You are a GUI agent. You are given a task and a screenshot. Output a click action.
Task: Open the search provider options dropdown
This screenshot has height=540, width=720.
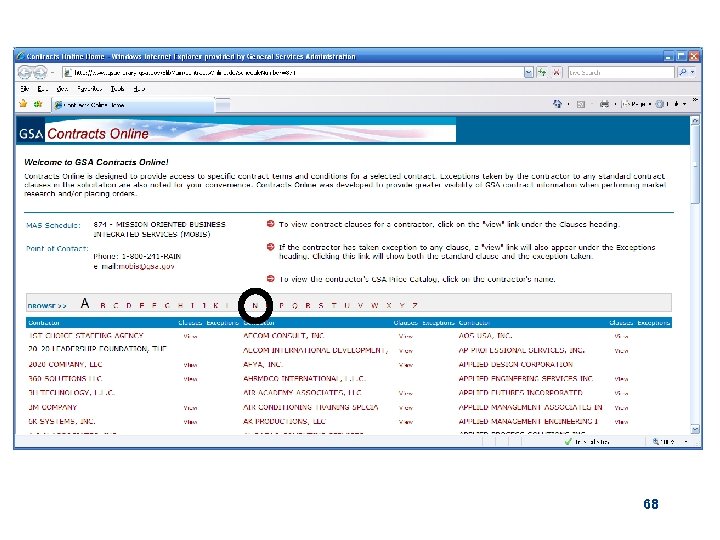692,73
